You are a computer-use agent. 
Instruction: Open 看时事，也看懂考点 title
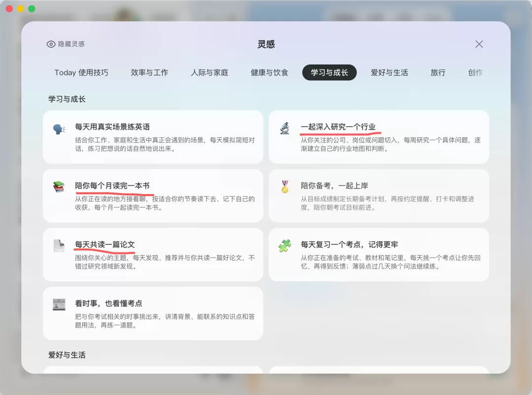(x=108, y=303)
